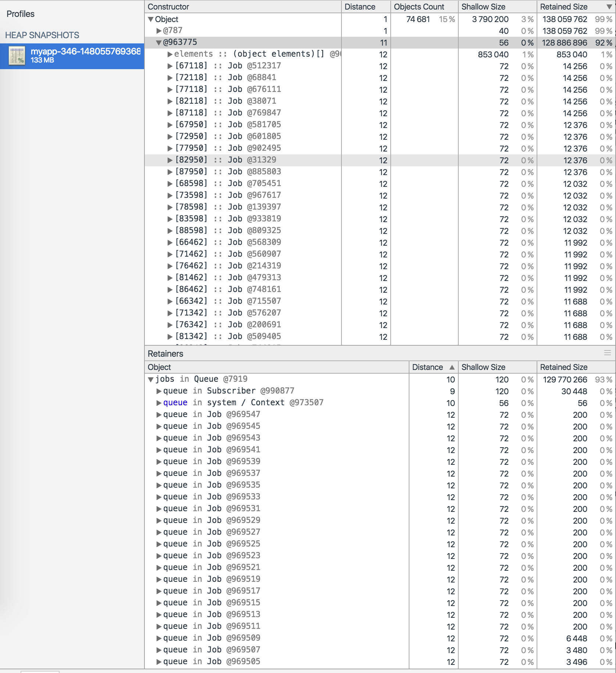Expand the @787 object row
This screenshot has width=616, height=673.
pos(159,31)
